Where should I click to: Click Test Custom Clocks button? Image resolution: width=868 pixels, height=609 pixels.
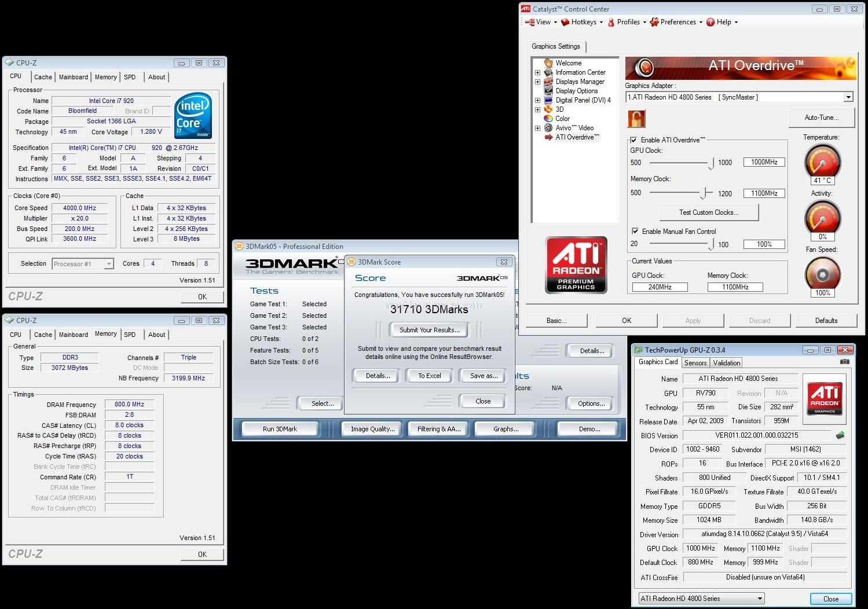[709, 212]
